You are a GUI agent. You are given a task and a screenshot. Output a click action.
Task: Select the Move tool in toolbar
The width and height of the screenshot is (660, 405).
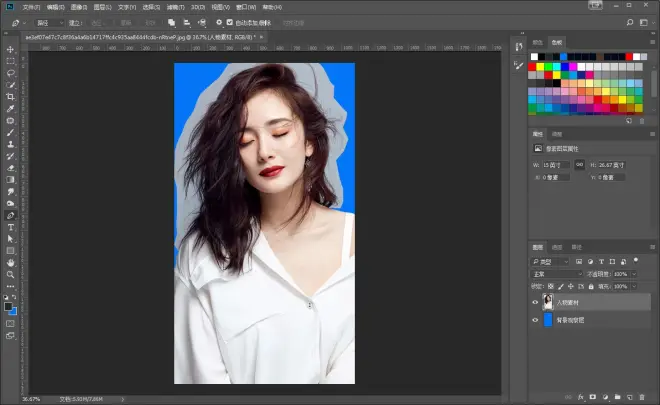pyautogui.click(x=10, y=50)
